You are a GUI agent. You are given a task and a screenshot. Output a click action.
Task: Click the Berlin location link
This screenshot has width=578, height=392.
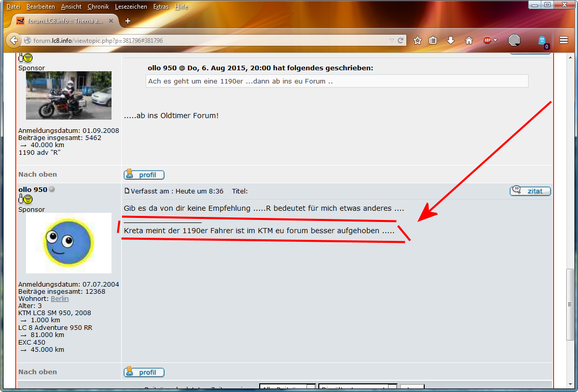click(60, 298)
